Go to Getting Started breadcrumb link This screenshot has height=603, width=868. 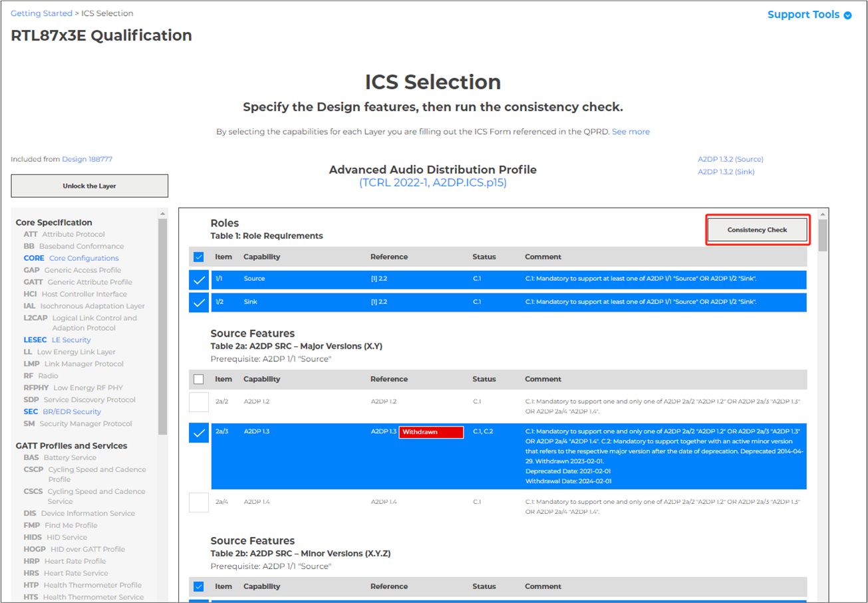click(x=41, y=13)
